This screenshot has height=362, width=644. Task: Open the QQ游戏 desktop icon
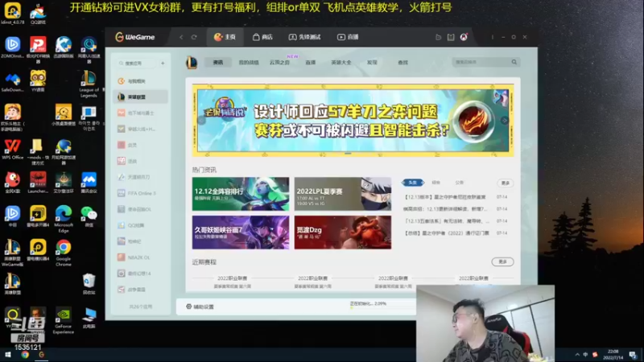pos(38,14)
